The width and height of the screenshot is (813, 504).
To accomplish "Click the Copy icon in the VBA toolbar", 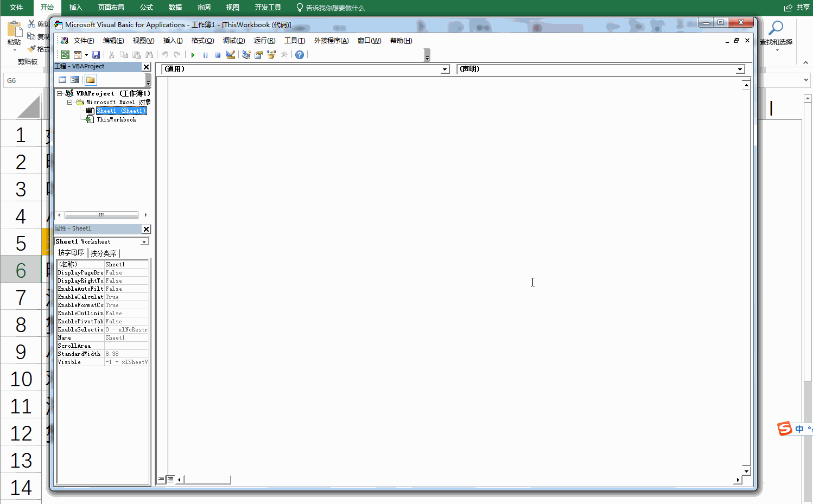I will coord(124,55).
